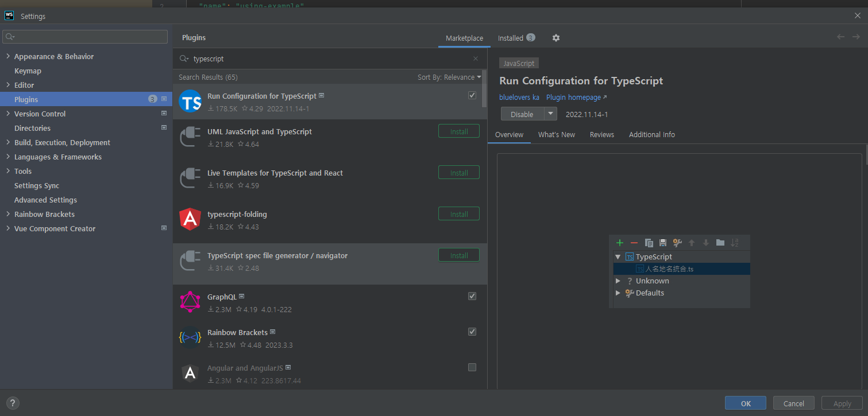Select Settings Sync in settings tree

pyautogui.click(x=37, y=185)
